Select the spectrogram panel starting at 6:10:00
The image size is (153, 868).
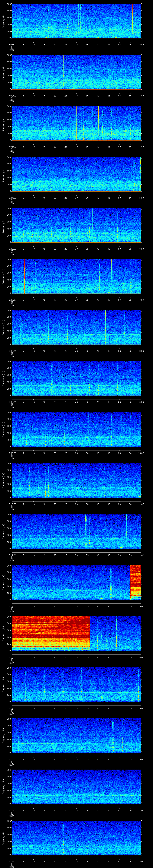pyautogui.click(x=76, y=480)
